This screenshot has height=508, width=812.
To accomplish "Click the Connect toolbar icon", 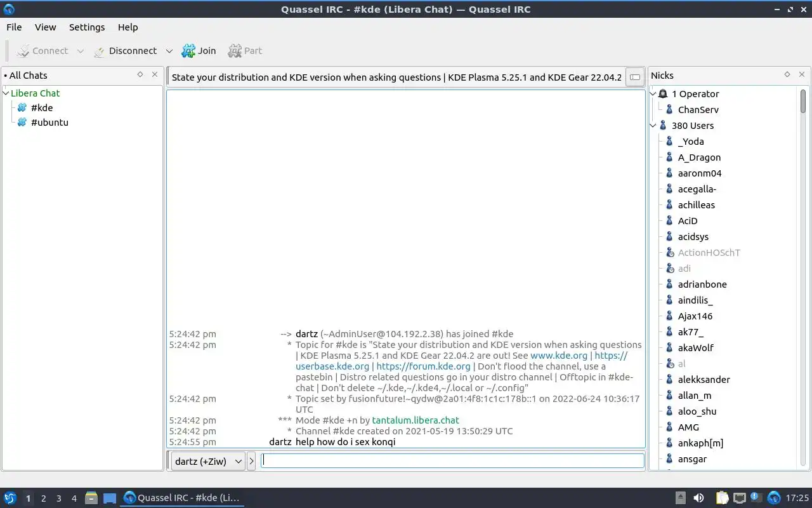I will pos(23,51).
